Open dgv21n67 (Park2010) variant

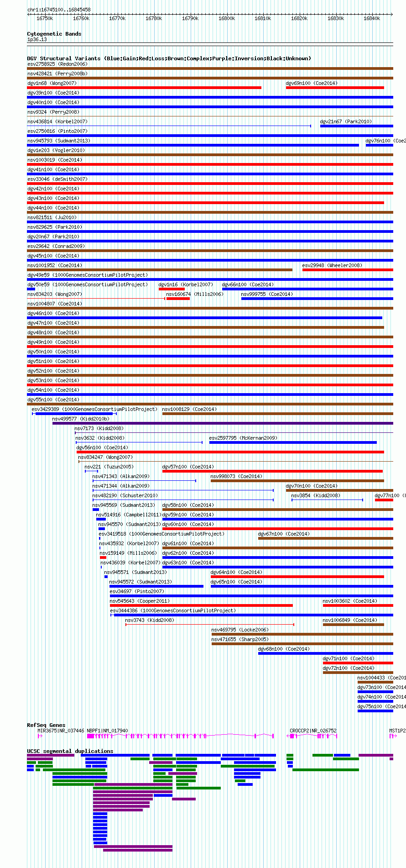click(x=346, y=121)
